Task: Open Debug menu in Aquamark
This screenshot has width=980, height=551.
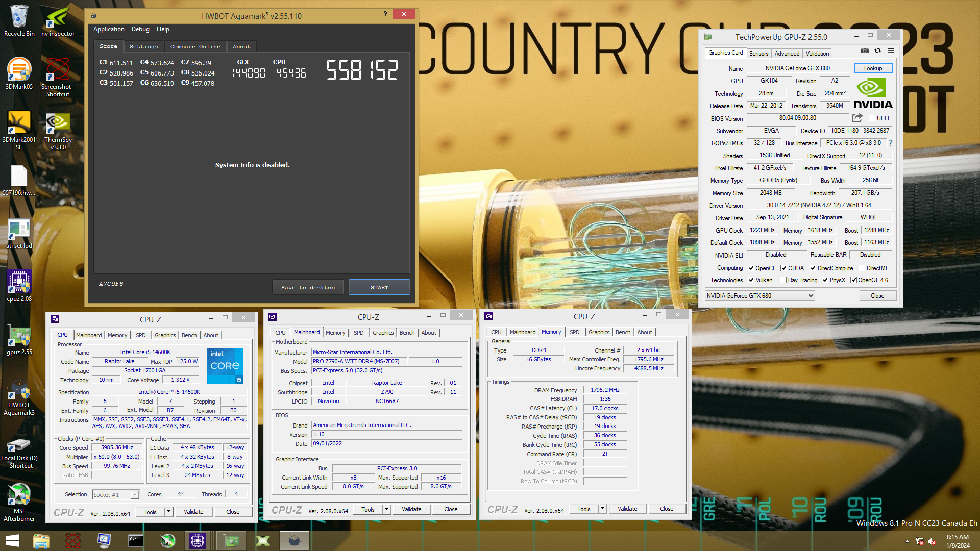Action: pyautogui.click(x=140, y=29)
